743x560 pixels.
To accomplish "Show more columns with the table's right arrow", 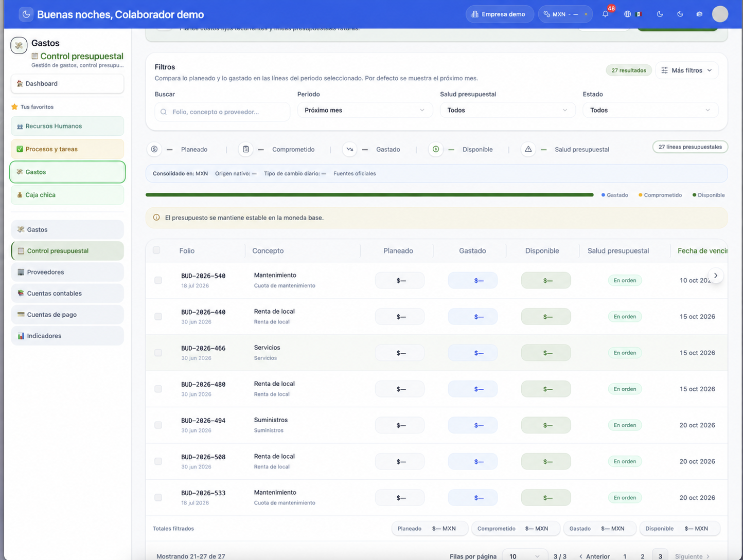I will [x=716, y=276].
